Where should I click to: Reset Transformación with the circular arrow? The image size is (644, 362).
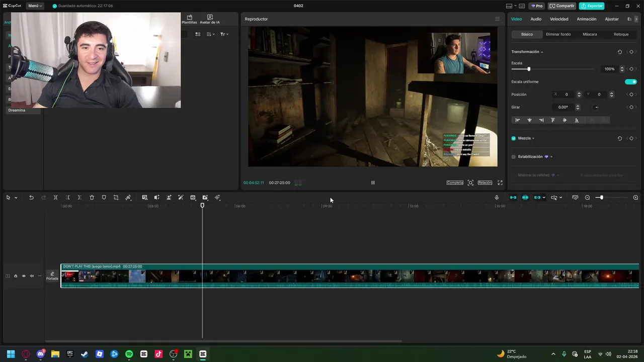[619, 52]
